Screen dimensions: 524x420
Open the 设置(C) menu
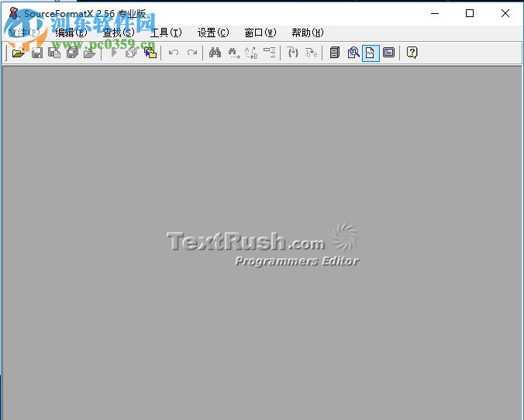(x=213, y=33)
